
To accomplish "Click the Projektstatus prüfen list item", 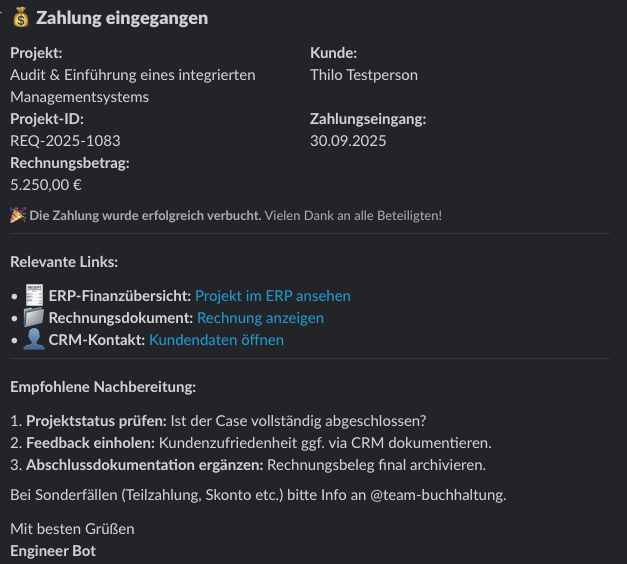I will [218, 421].
